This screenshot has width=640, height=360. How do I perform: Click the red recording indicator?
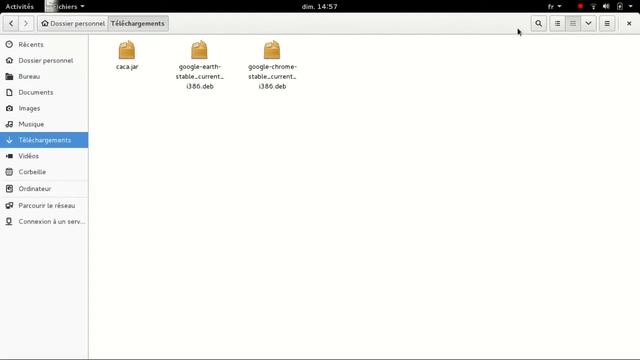pyautogui.click(x=580, y=7)
